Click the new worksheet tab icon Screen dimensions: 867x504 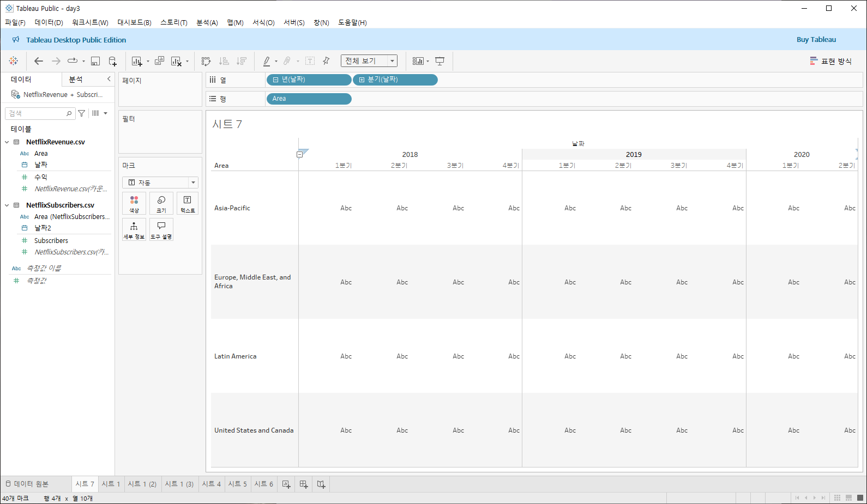pos(286,484)
